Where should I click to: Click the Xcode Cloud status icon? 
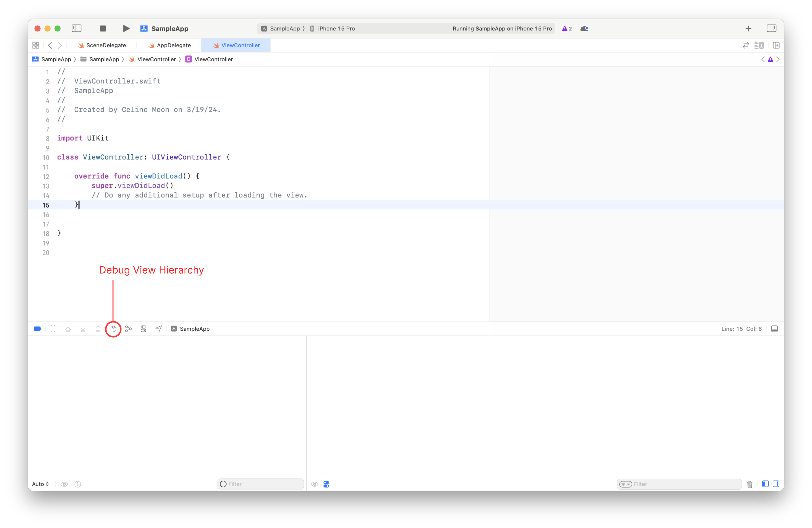click(x=584, y=29)
